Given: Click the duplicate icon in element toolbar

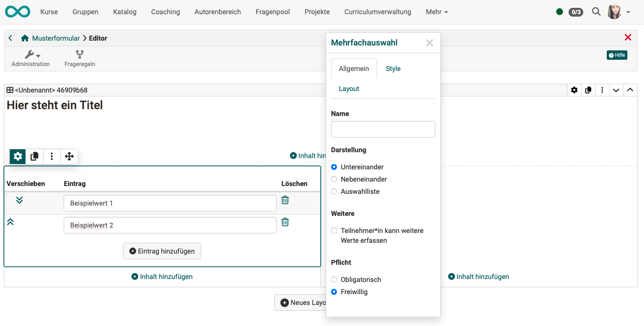Looking at the screenshot, I should [x=35, y=157].
